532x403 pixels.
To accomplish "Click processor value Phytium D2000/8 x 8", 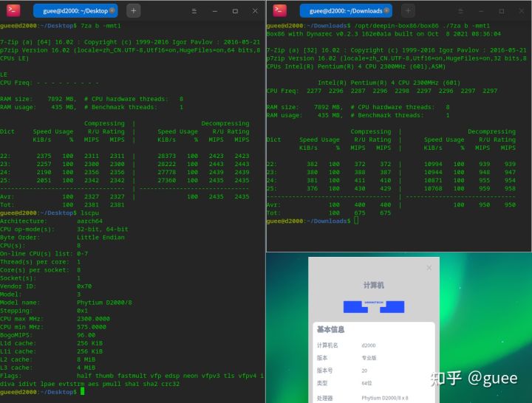I will 385,398.
